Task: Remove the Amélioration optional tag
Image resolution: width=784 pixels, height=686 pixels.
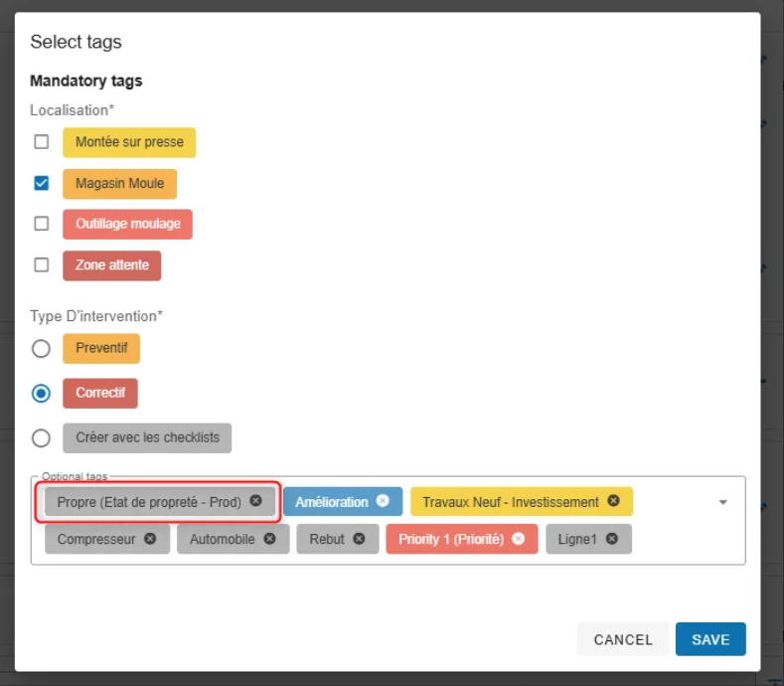Action: click(383, 501)
